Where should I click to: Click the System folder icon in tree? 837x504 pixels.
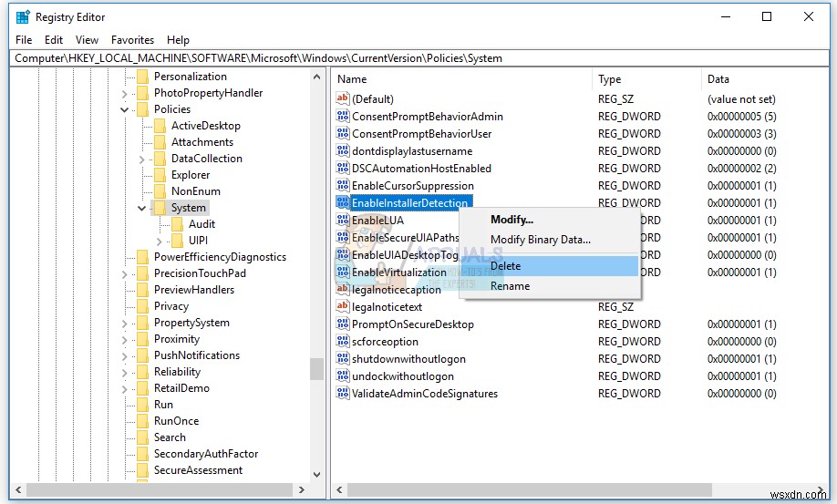click(x=160, y=208)
